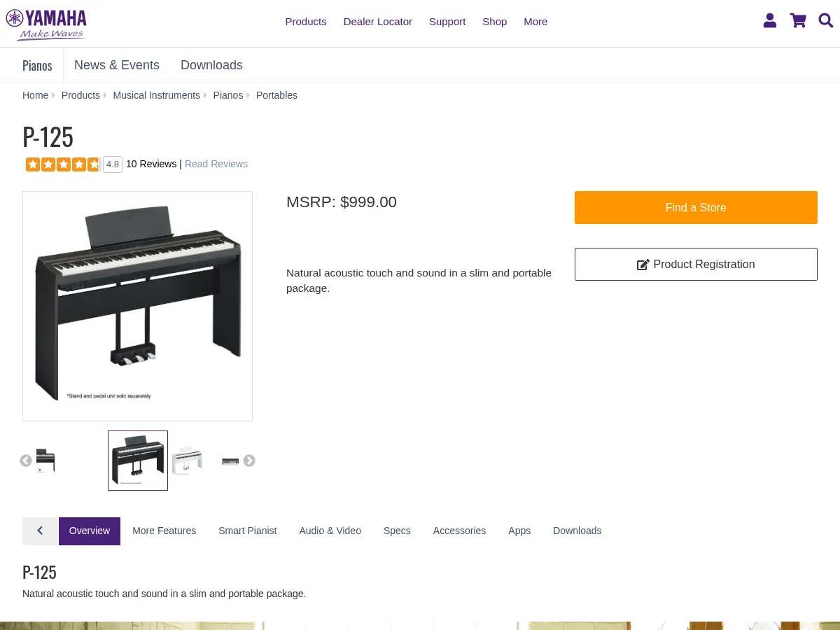Click the previous arrow on image carousel
840x630 pixels.
26,461
